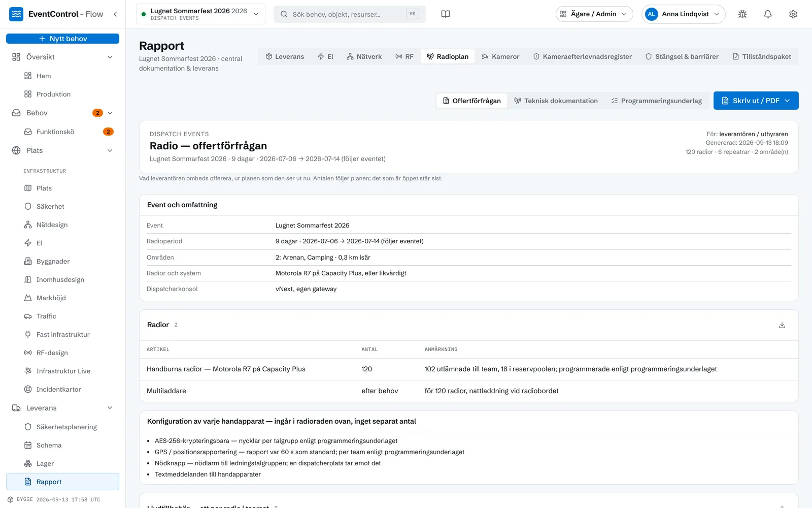
Task: Open Incidentkartor in sidebar
Action: point(62,389)
